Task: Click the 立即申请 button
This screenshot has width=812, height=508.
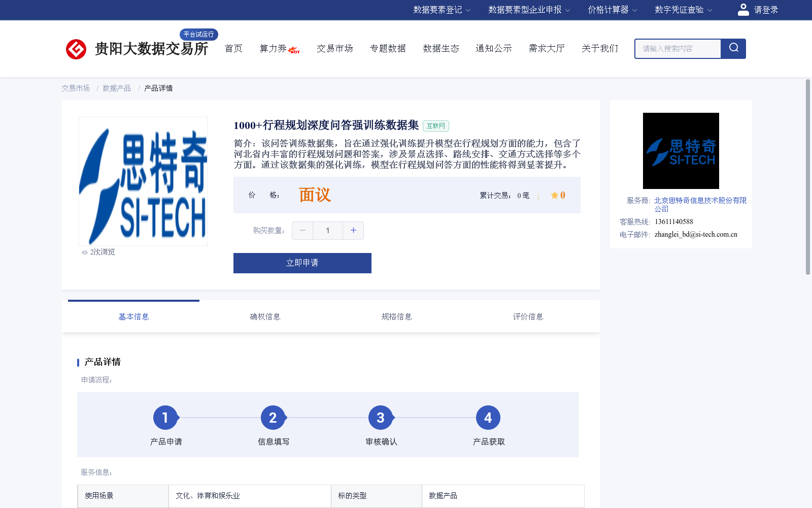Action: [302, 263]
